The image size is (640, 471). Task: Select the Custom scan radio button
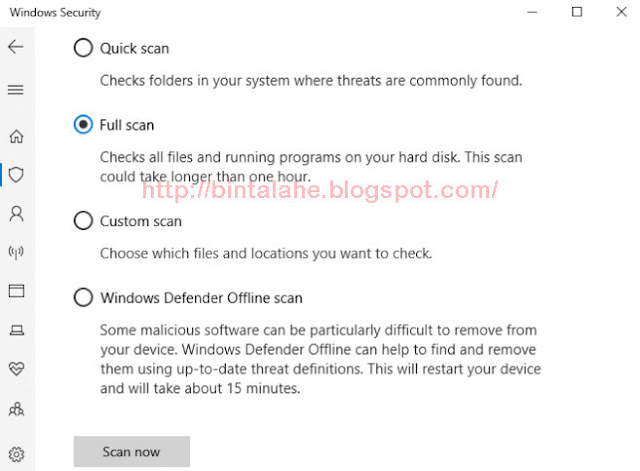pos(83,220)
